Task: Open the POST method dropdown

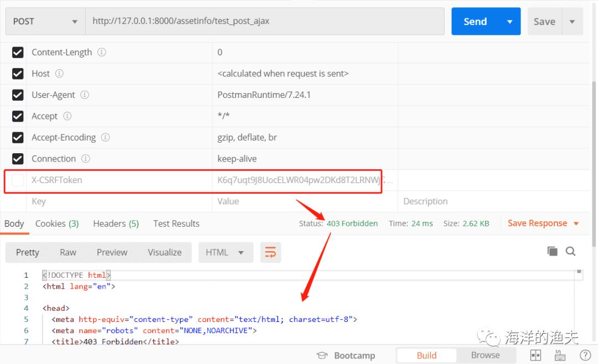Action: coord(45,22)
